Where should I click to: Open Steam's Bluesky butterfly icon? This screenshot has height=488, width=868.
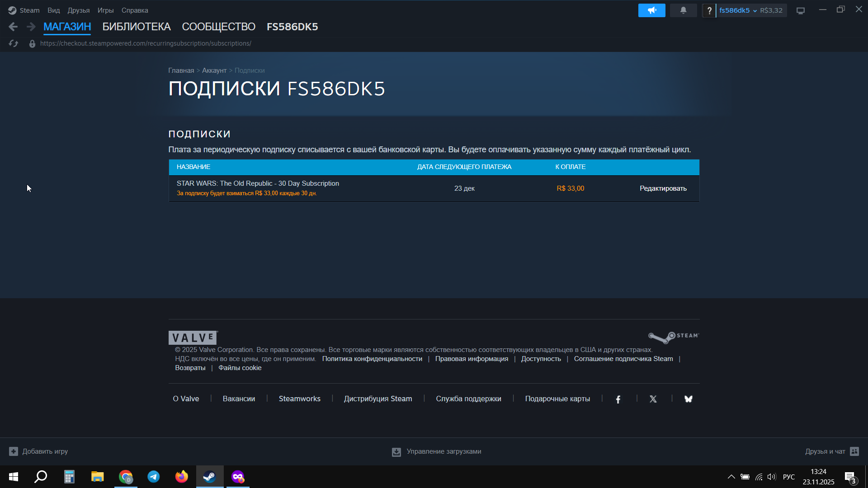pyautogui.click(x=688, y=399)
